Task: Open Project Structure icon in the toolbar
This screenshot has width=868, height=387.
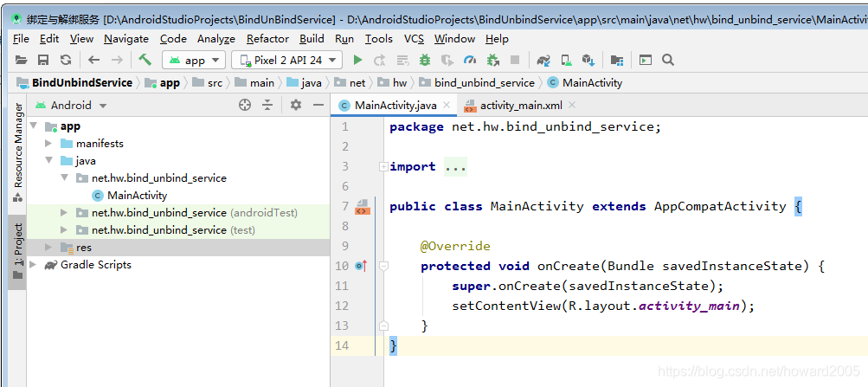Action: pos(617,60)
